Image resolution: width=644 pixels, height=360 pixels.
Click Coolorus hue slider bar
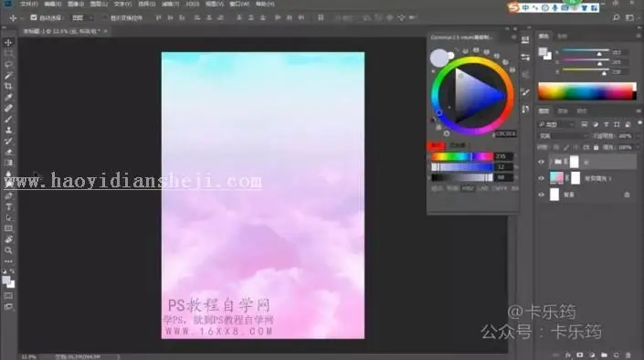coord(462,156)
